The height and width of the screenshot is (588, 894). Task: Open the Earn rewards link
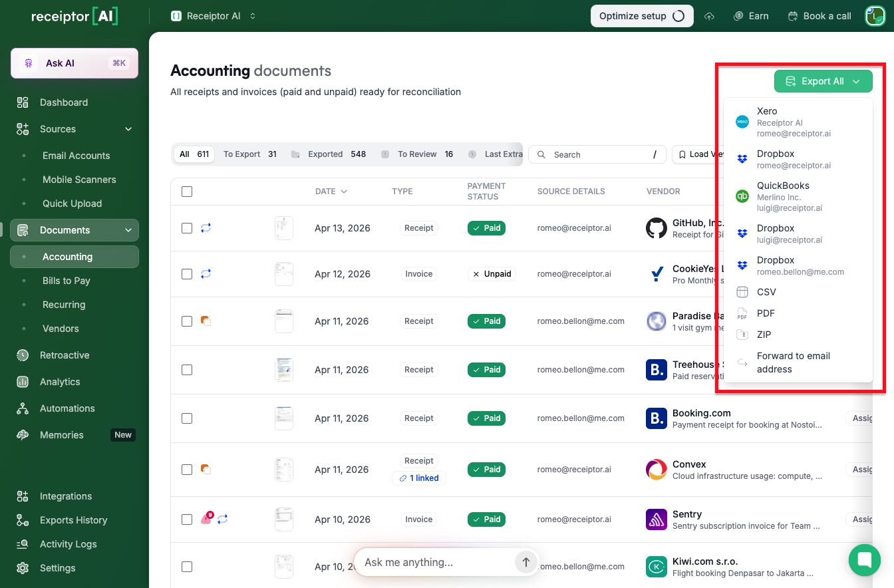(x=751, y=16)
